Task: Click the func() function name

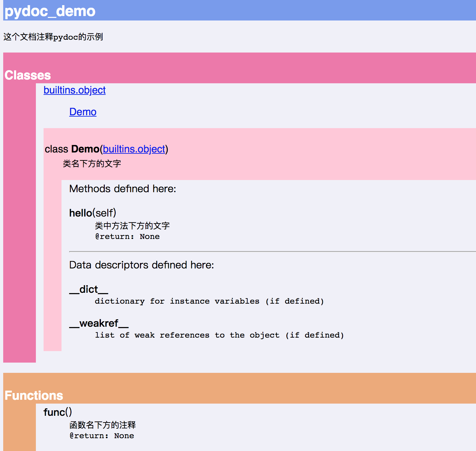Action: coord(58,412)
